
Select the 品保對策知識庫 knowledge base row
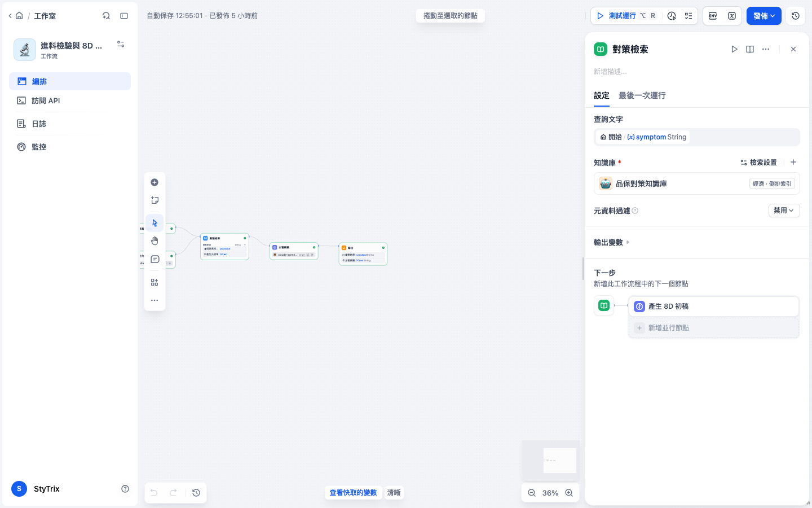click(x=697, y=183)
